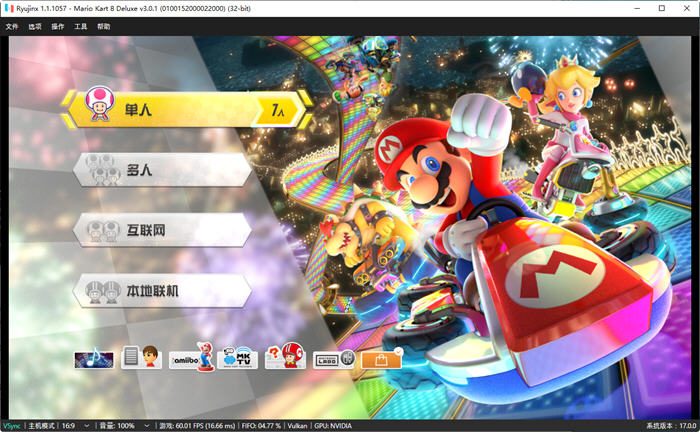Open the help guide with red-helmet character
This screenshot has width=700, height=432.
(x=285, y=356)
